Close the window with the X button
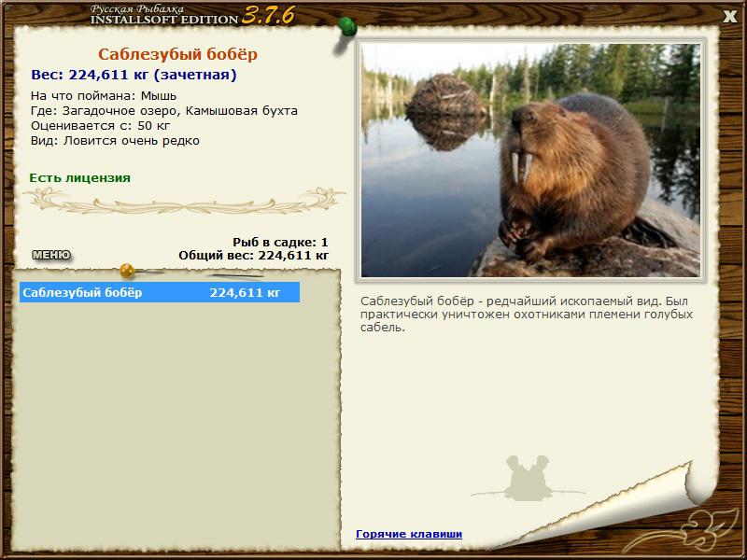Image resolution: width=747 pixels, height=560 pixels. (x=729, y=17)
